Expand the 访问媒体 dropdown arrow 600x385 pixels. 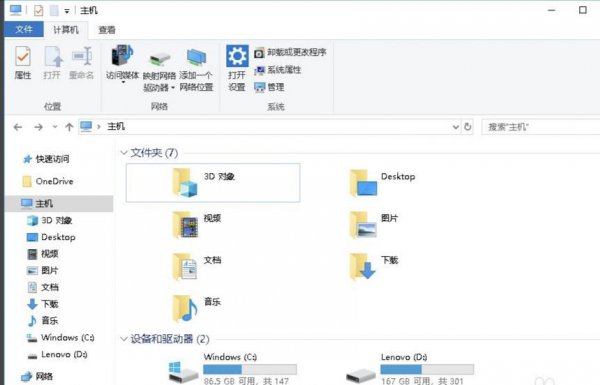coord(123,82)
